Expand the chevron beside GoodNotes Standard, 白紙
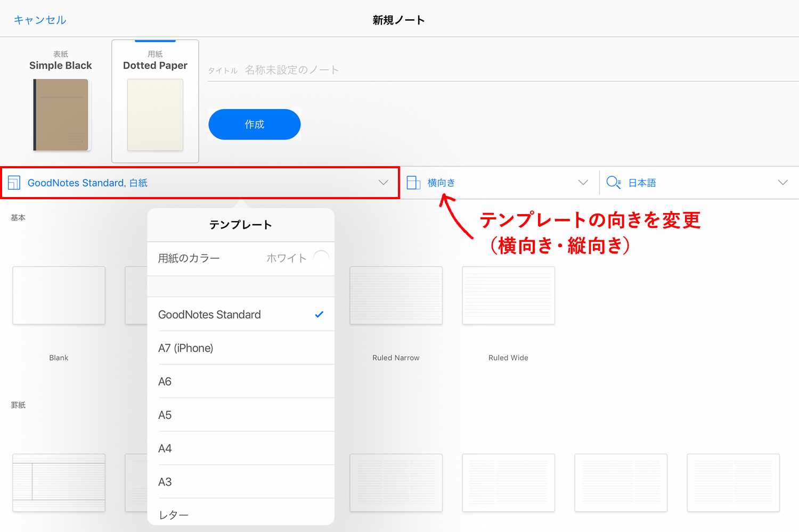This screenshot has width=799, height=532. [383, 183]
